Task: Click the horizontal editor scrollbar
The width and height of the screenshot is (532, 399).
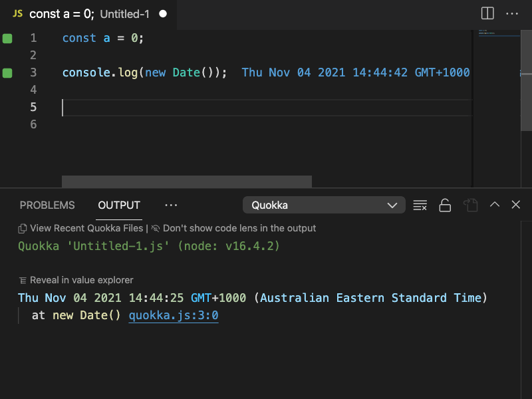Action: tap(187, 182)
